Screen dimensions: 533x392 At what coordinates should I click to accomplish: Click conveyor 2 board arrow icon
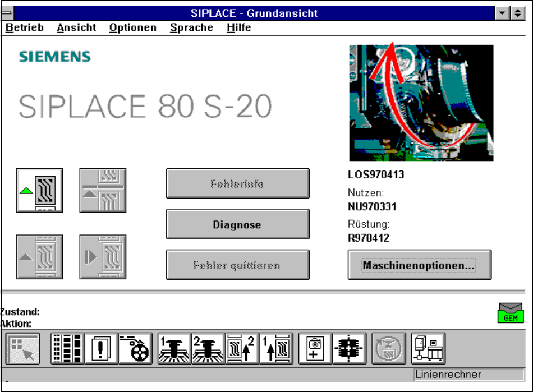(242, 348)
